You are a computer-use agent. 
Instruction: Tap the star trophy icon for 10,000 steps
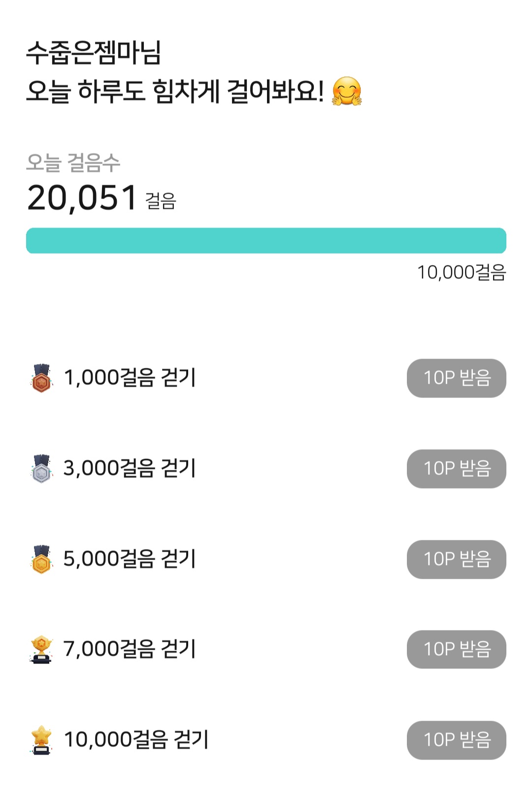pos(41,740)
